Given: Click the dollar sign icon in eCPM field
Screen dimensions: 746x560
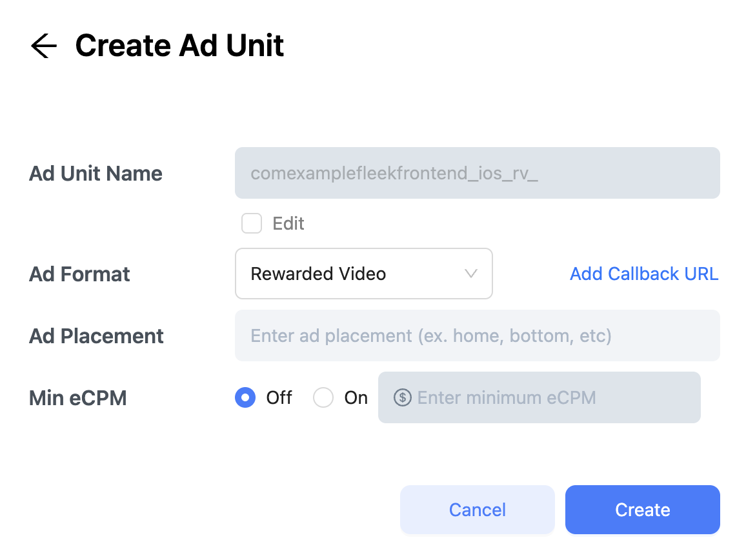Looking at the screenshot, I should (x=403, y=398).
